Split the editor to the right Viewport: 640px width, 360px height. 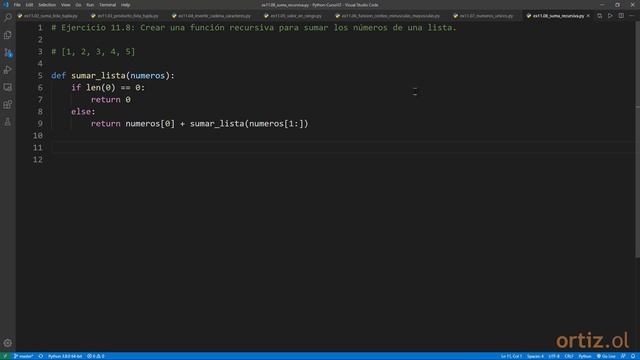tap(621, 16)
